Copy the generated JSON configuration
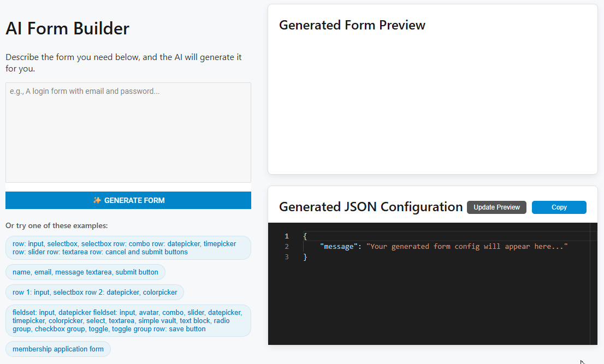This screenshot has height=364, width=604. (x=559, y=207)
